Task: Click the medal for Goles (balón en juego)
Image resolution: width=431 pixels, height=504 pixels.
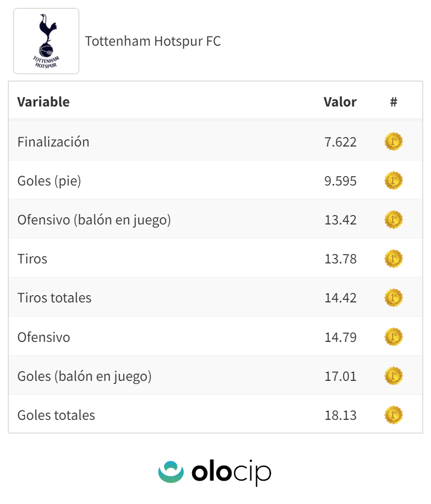Action: click(394, 376)
